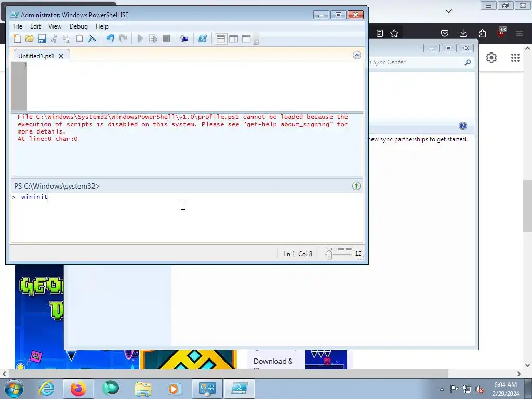532x399 pixels.
Task: Adjust the font zoom slider in status bar
Action: (329, 254)
